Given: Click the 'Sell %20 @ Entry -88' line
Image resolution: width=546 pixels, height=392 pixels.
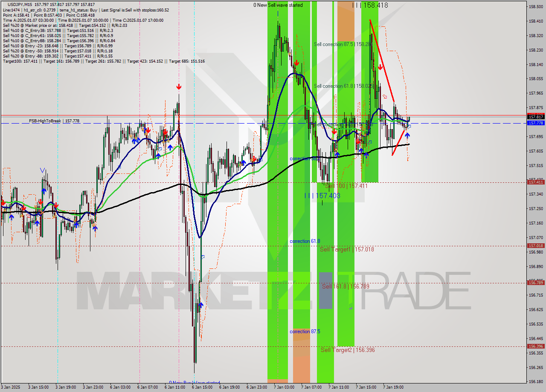Looking at the screenshot, I should tap(58, 56).
